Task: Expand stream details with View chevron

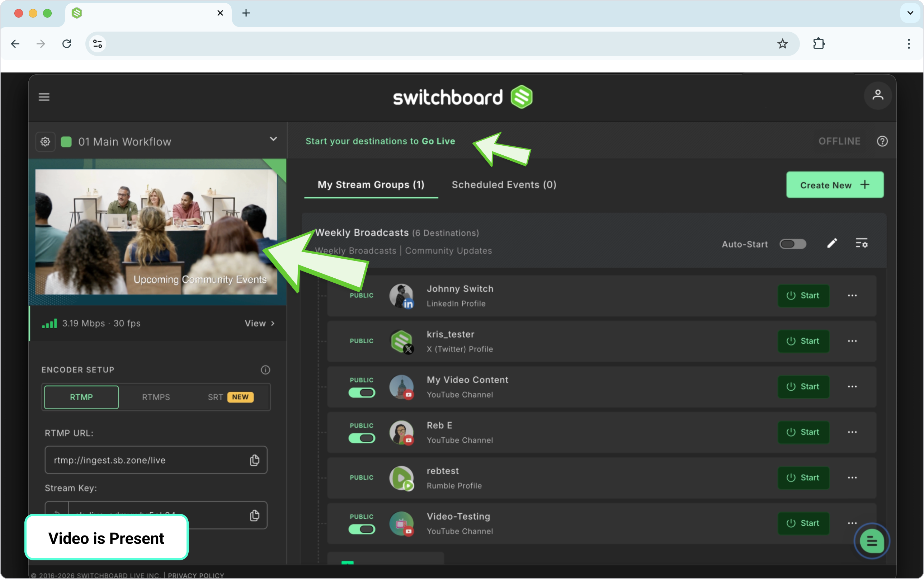Action: [260, 324]
